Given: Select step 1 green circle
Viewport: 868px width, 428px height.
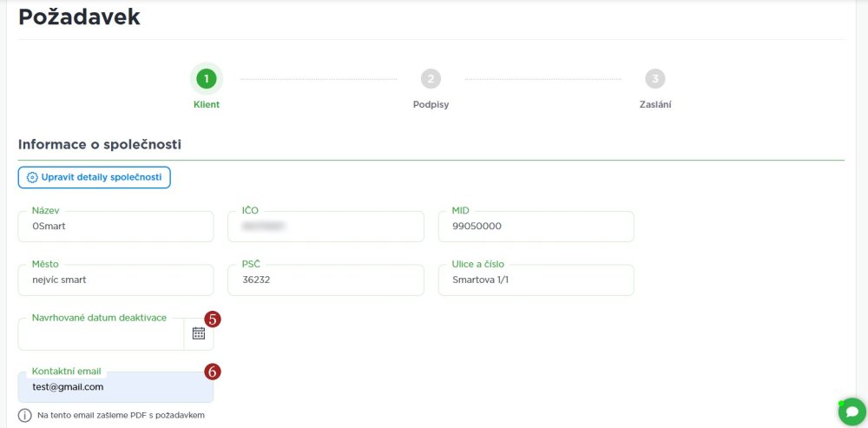Looking at the screenshot, I should [x=206, y=79].
